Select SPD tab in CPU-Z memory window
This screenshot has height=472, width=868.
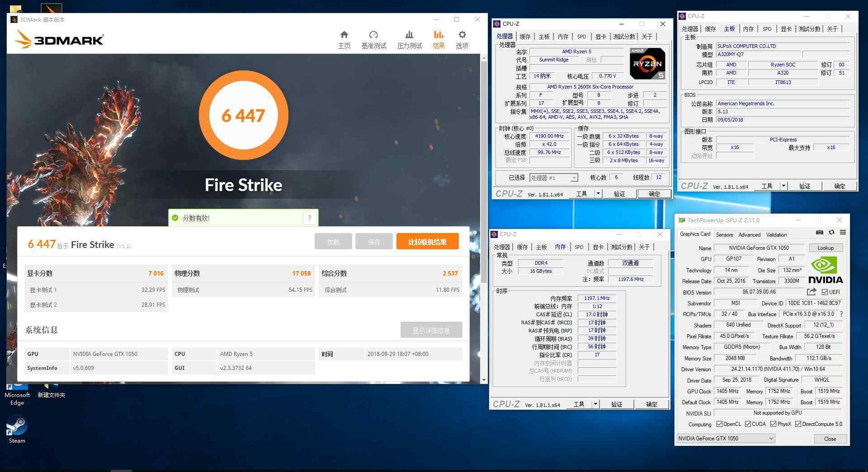[579, 247]
